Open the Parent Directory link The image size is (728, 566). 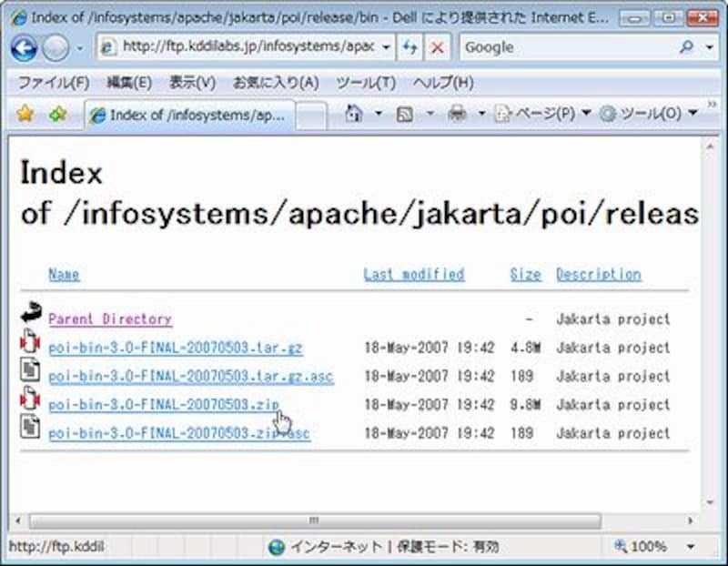coord(109,319)
